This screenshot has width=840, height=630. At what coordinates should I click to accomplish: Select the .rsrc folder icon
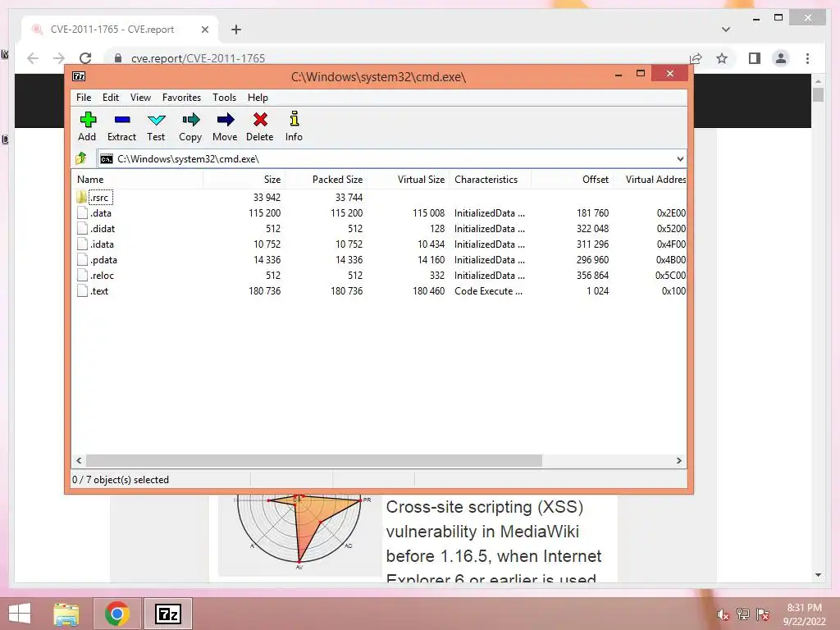[x=81, y=197]
